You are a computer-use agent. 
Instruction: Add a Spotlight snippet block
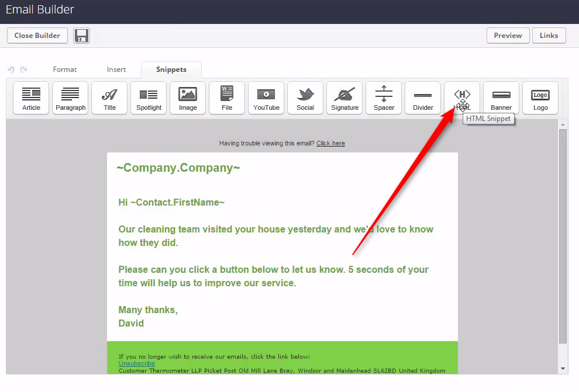(149, 98)
